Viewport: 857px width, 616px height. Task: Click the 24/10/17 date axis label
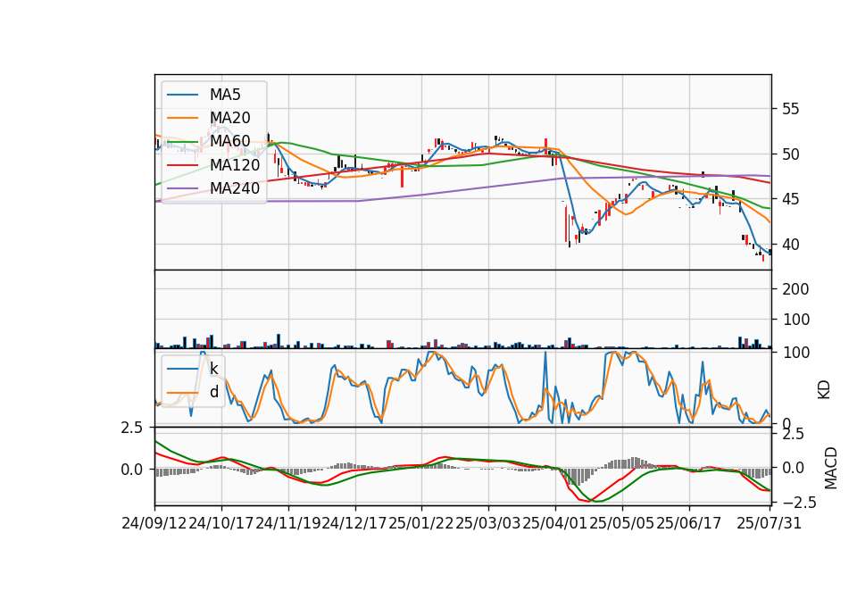[221, 523]
